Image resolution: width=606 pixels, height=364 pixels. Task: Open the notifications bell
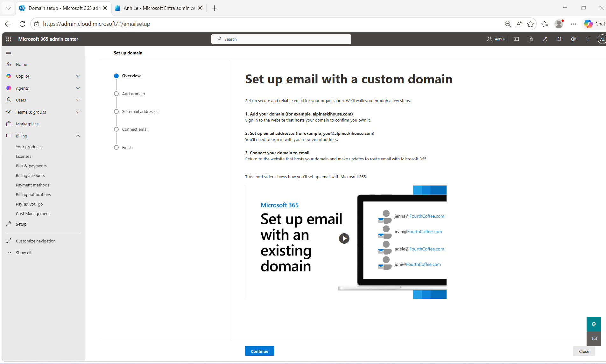(559, 39)
